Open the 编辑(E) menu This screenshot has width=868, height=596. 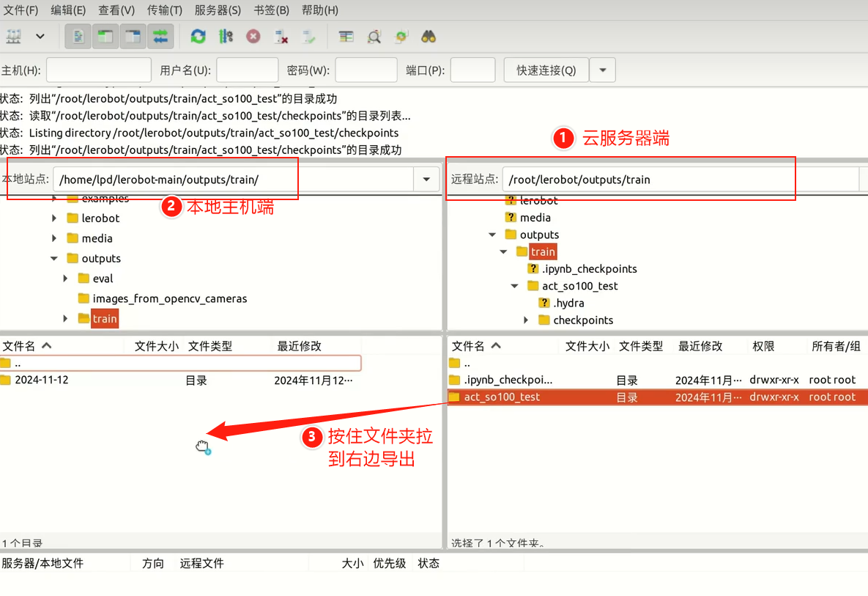[68, 10]
